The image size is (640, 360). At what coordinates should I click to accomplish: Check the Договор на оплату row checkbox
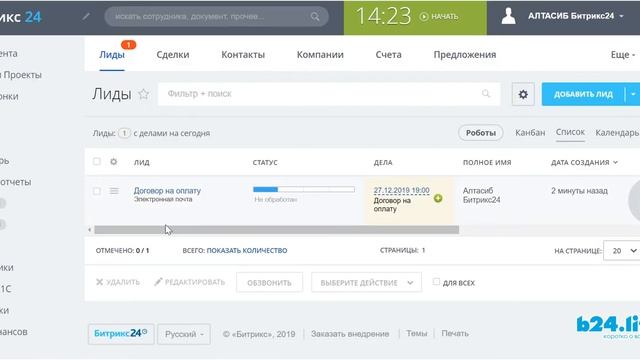pyautogui.click(x=97, y=191)
